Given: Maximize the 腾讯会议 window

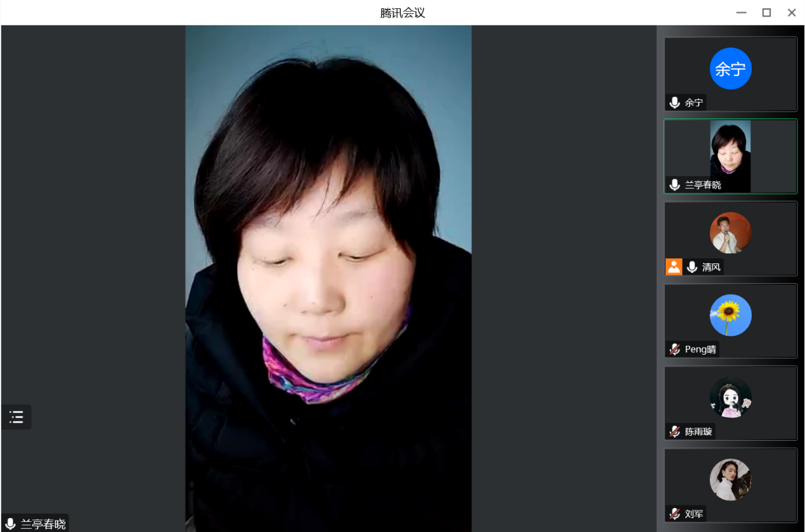Looking at the screenshot, I should tap(766, 13).
